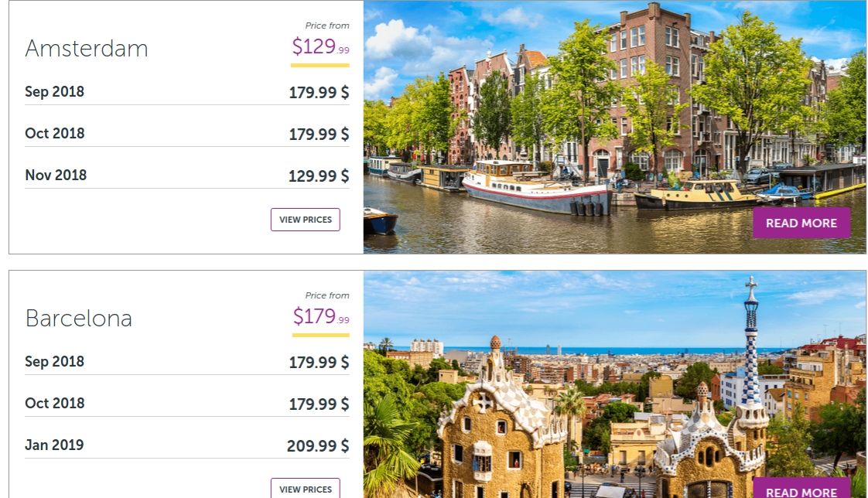Open the Barcelona Park Güell photo
This screenshot has width=868, height=498.
point(614,384)
